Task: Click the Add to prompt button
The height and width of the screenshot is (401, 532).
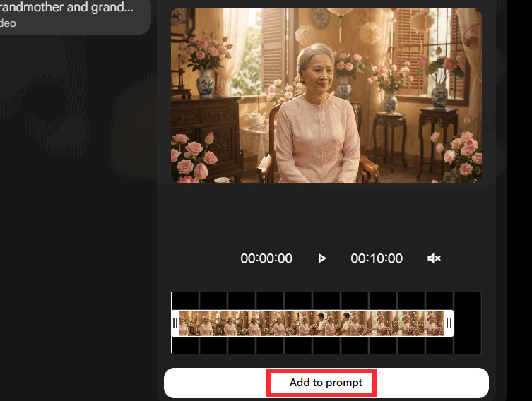Action: point(326,383)
